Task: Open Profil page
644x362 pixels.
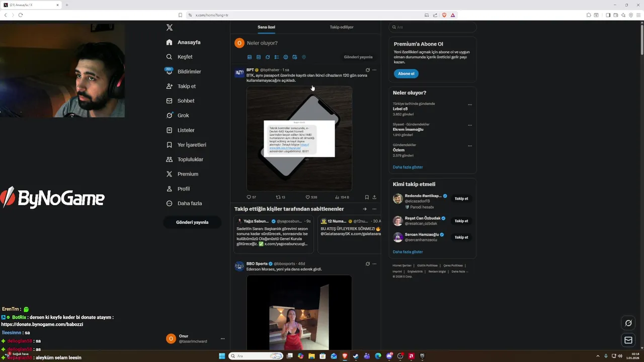Action: (x=178, y=189)
